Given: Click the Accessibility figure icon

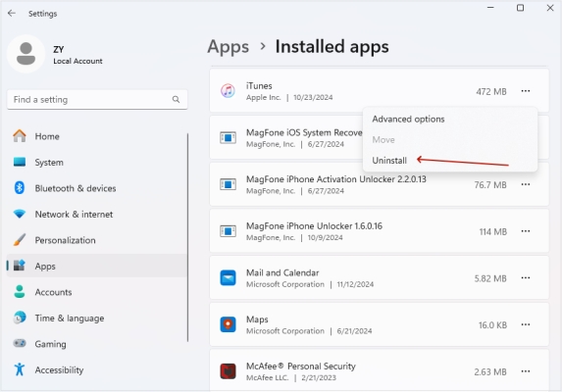Looking at the screenshot, I should [20, 369].
